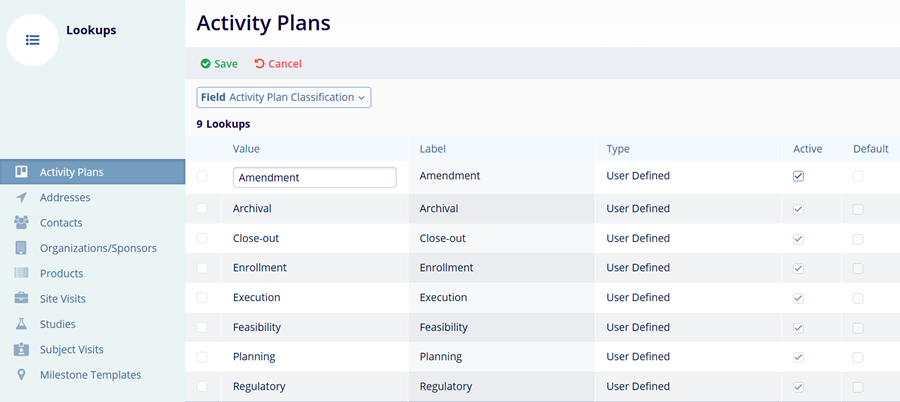Select the row checkbox for Archival
Screen dimensions: 900x402
point(203,209)
